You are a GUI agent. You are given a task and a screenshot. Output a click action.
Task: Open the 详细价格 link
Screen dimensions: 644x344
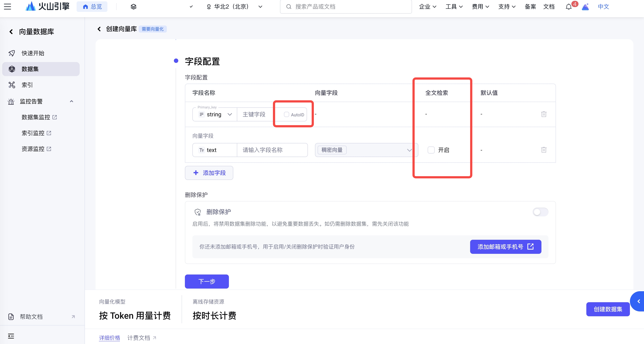tap(109, 338)
